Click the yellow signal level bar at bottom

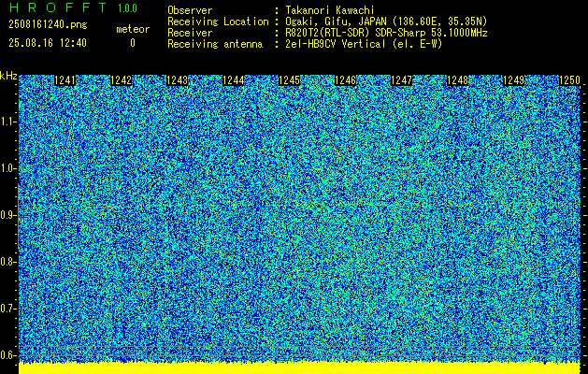[299, 368]
